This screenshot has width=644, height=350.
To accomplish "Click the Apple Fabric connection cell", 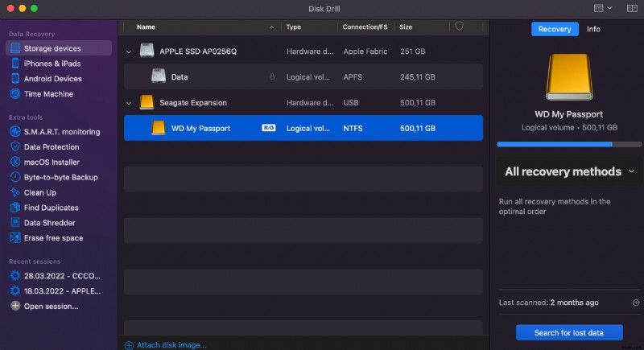I will point(365,51).
